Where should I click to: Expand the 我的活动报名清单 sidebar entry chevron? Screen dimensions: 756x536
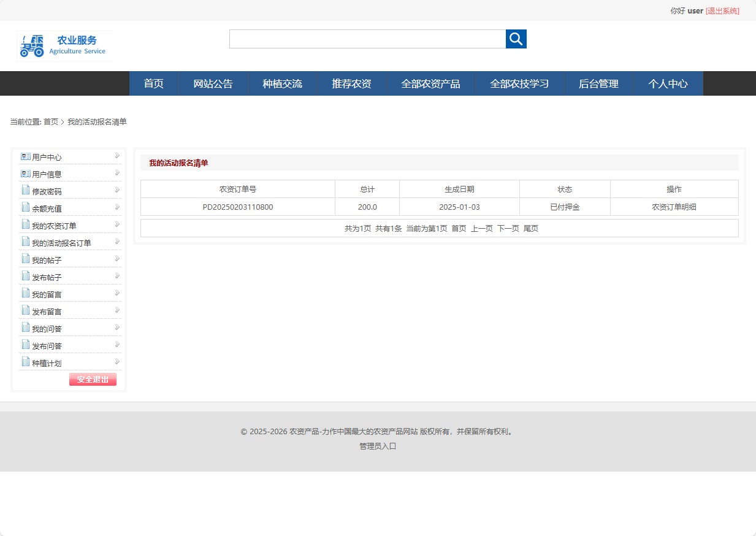[x=116, y=242]
